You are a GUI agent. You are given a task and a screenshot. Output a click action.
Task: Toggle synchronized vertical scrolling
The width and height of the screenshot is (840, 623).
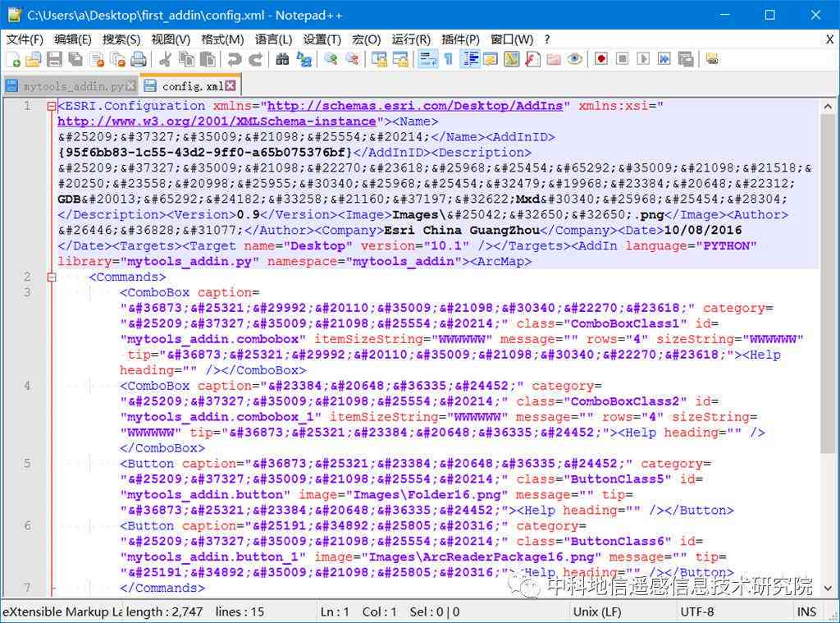(x=379, y=59)
